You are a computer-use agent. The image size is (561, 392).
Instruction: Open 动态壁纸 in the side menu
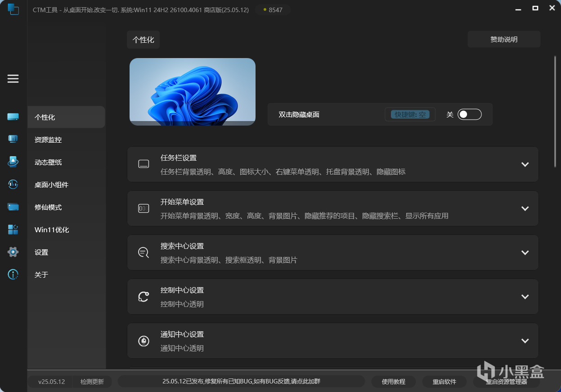pyautogui.click(x=66, y=162)
